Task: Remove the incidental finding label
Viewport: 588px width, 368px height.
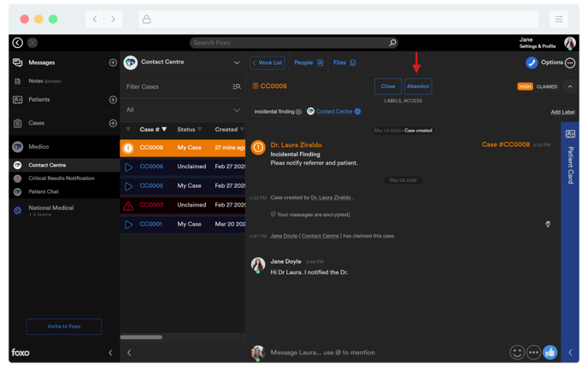Action: point(298,112)
